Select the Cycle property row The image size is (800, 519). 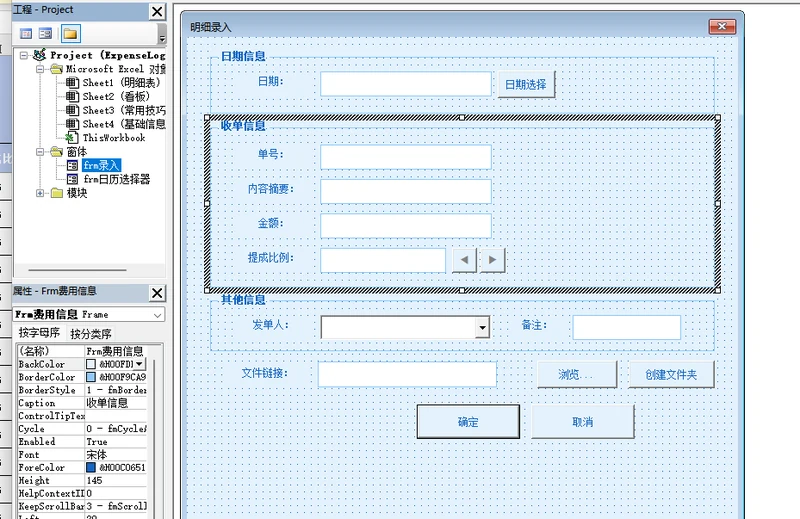point(82,429)
